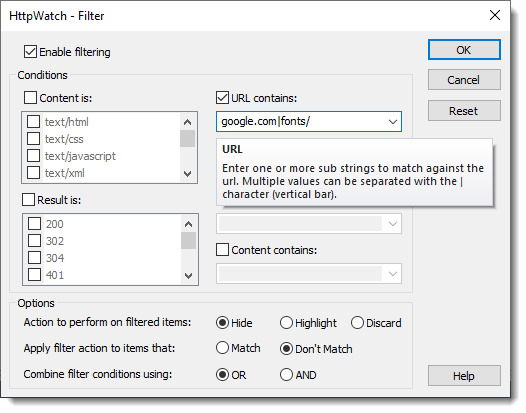
Task: Cancel the filter dialog
Action: (464, 80)
